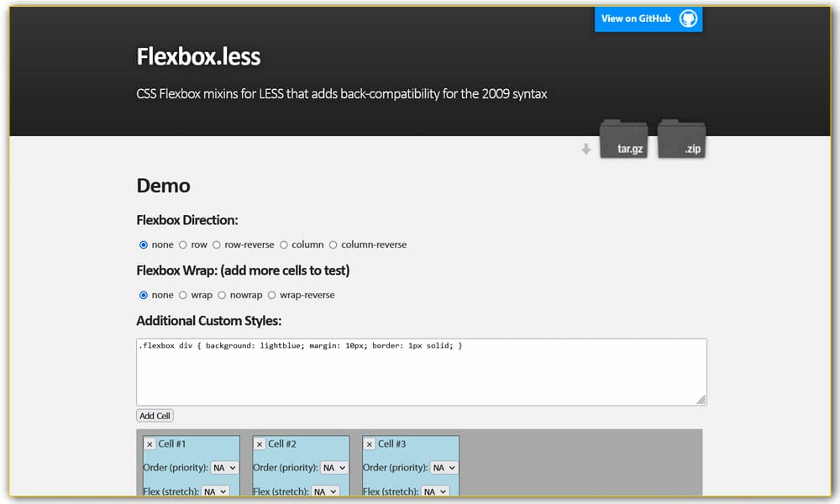
Task: Enable wrap-reverse flexbox wrapping
Action: [271, 295]
